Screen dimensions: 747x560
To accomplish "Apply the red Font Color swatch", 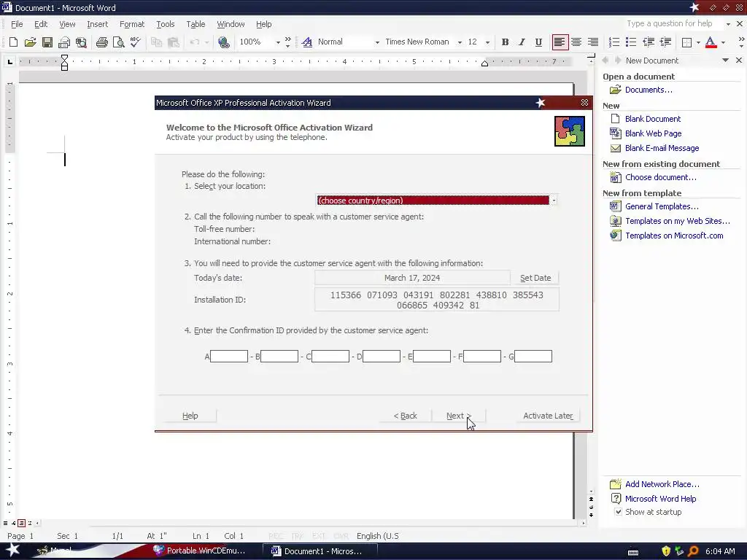I will [x=711, y=42].
